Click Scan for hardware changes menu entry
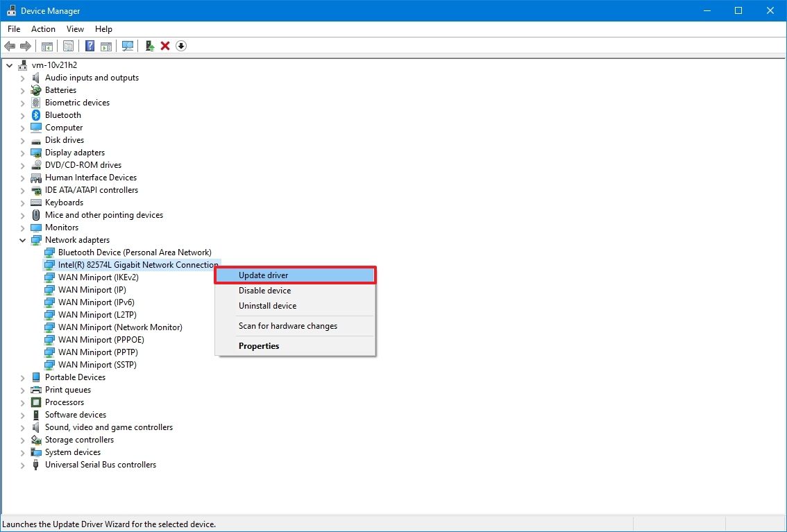This screenshot has height=532, width=787. 287,326
